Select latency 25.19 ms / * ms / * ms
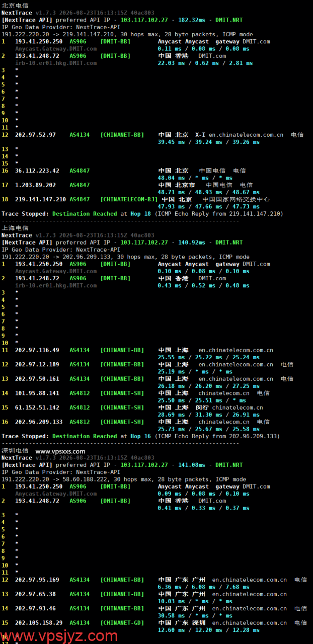Image resolution: width=313 pixels, height=644 pixels. coord(195,371)
